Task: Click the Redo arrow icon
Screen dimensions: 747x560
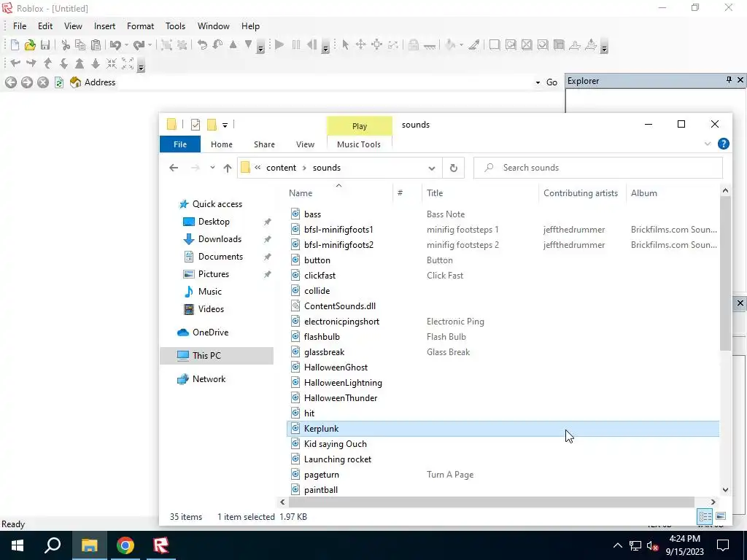Action: click(x=139, y=45)
